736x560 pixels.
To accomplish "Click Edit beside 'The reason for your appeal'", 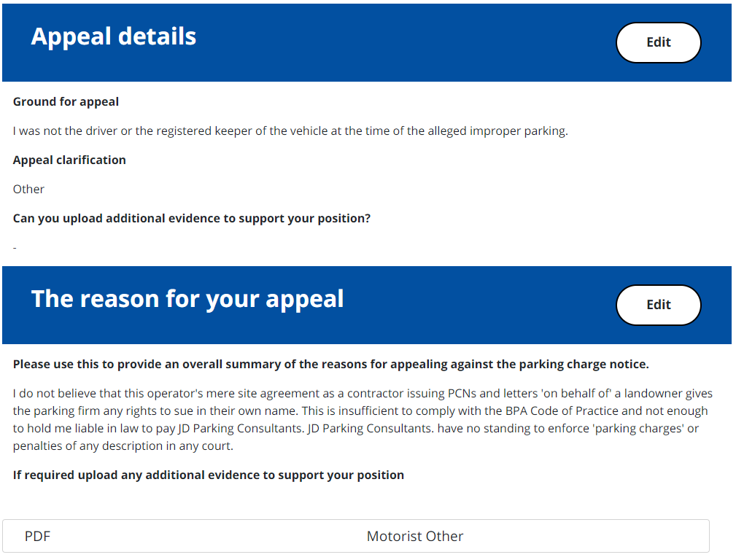I will (658, 305).
